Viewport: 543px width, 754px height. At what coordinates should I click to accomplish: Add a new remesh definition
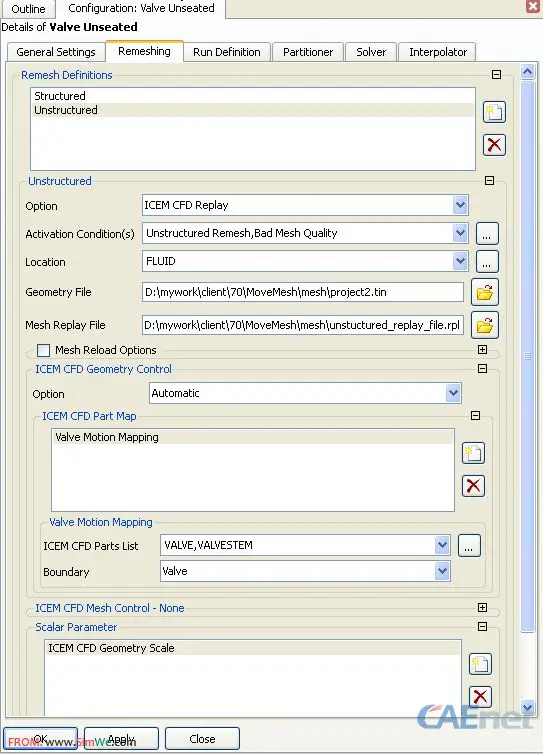494,112
